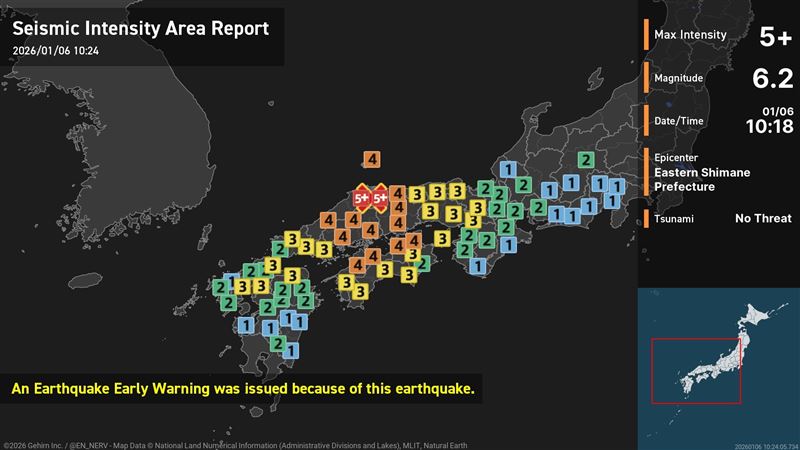Click the left red 5+ intensity marker
This screenshot has height=450, width=800.
coord(362,198)
